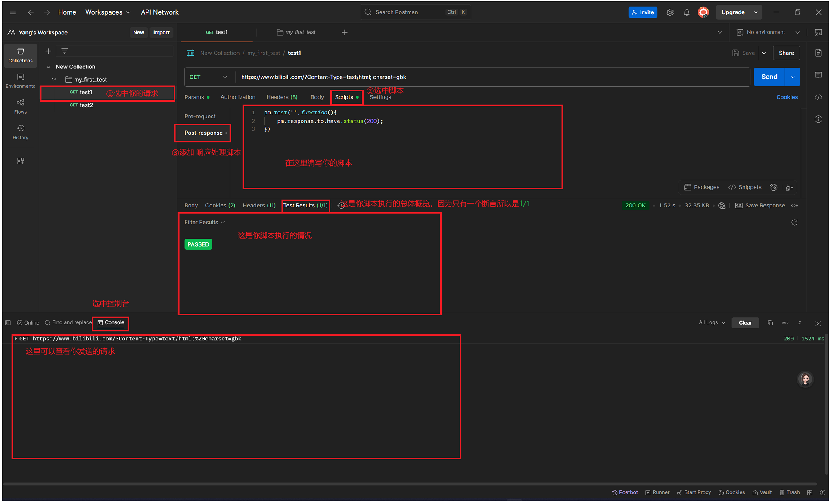Viewport: 831px width, 504px height.
Task: Toggle the sidebar icon in status bar
Action: click(8, 323)
